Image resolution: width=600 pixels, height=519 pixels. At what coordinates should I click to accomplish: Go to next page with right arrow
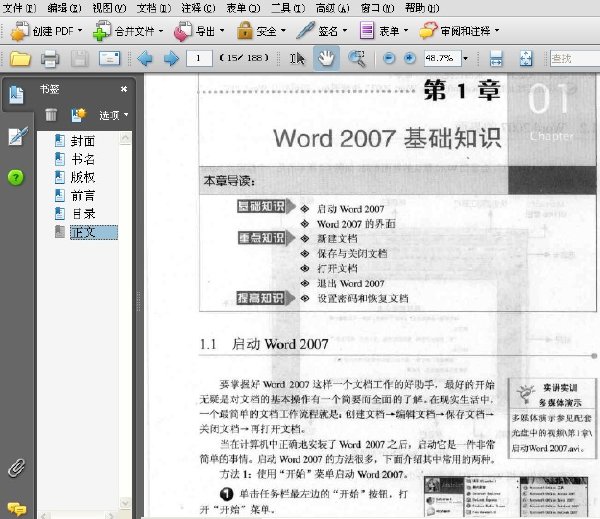point(171,59)
